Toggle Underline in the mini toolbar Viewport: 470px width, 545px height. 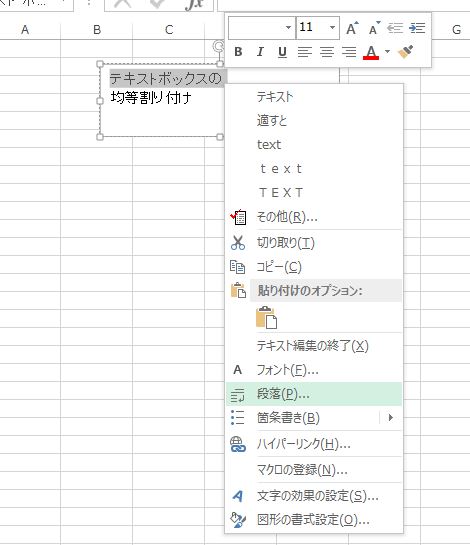tap(282, 52)
